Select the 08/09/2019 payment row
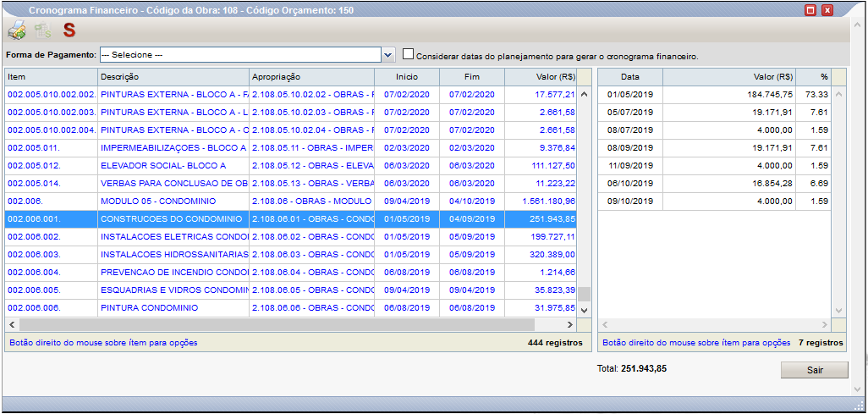Image resolution: width=868 pixels, height=414 pixels. point(715,148)
